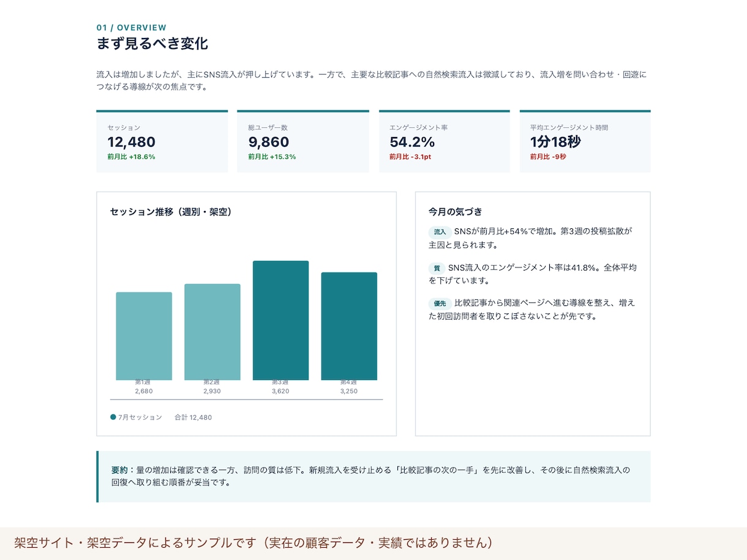Viewport: 747px width, 560px height.
Task: Click the 3,250 value under 第4週
Action: point(349,391)
